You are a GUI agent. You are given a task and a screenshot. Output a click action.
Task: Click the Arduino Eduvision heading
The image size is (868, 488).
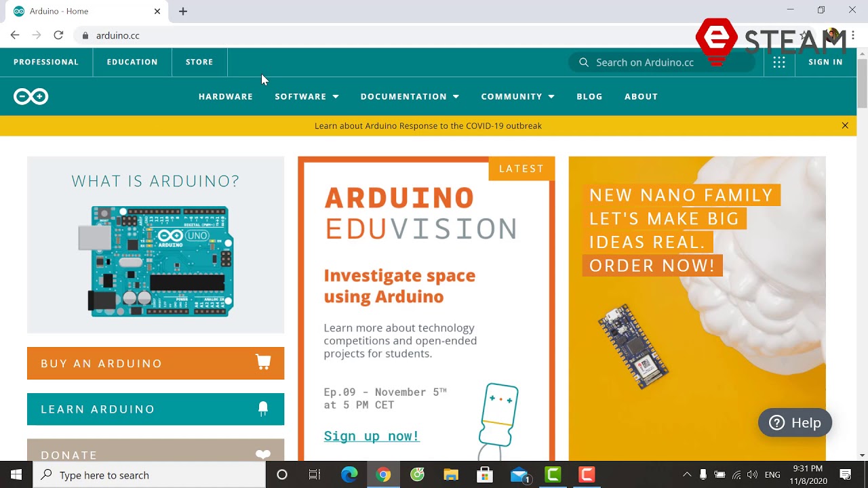(x=420, y=213)
